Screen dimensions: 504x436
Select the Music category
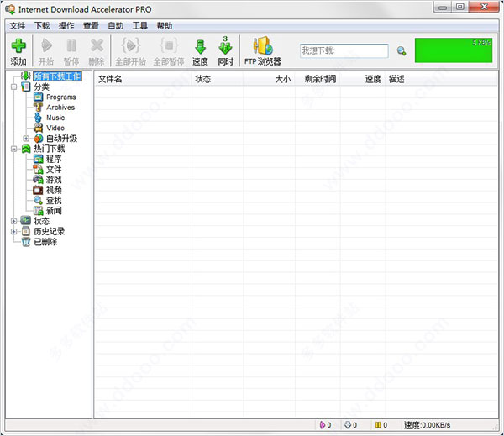click(x=55, y=118)
